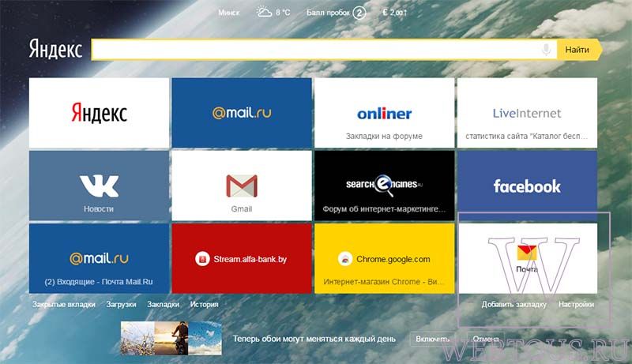Open the VK Новости tile
The height and width of the screenshot is (364, 632).
click(x=100, y=186)
